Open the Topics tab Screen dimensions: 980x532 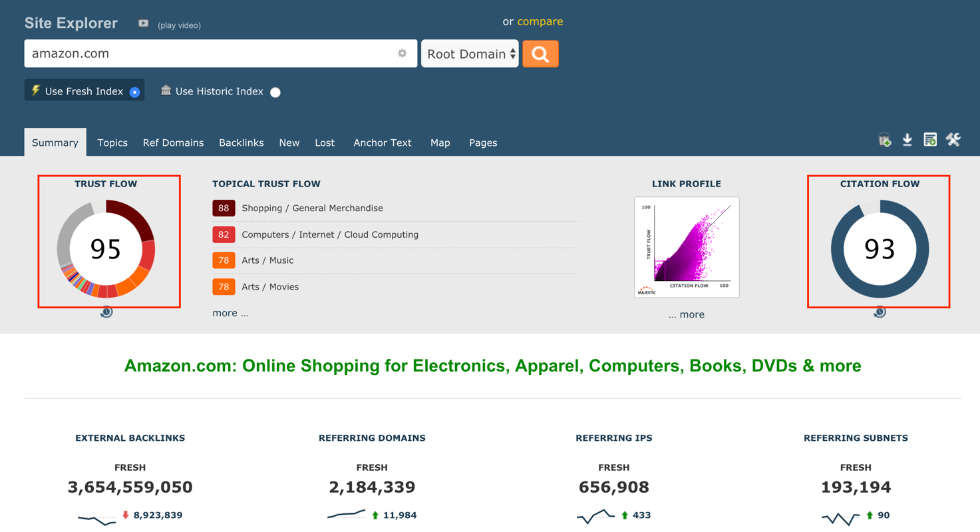pos(112,142)
